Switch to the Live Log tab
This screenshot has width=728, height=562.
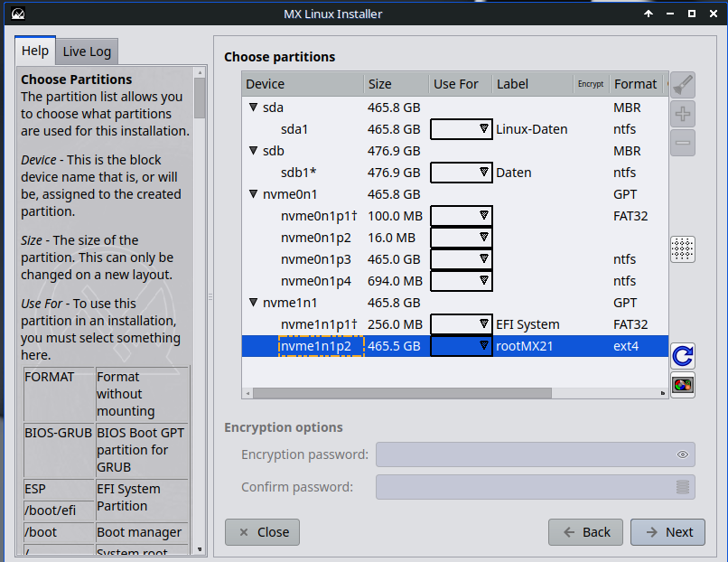point(87,52)
